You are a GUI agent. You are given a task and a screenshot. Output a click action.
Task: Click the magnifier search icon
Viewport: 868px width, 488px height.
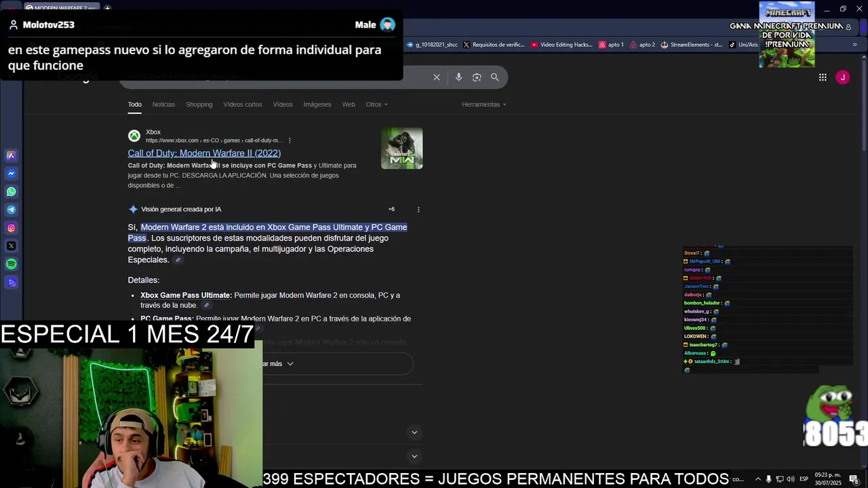pos(494,77)
